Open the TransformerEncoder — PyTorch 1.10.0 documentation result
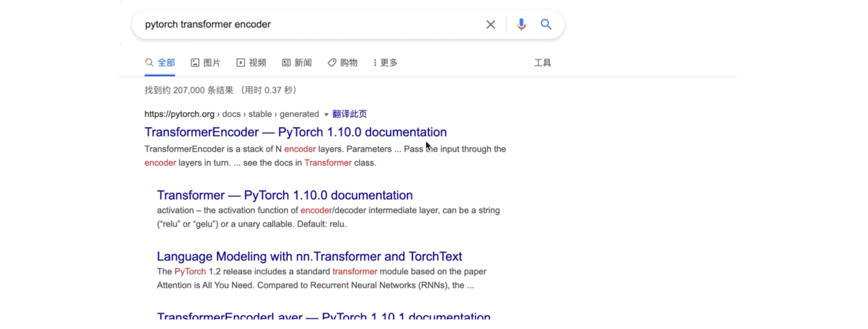This screenshot has height=329, width=868. pos(295,132)
